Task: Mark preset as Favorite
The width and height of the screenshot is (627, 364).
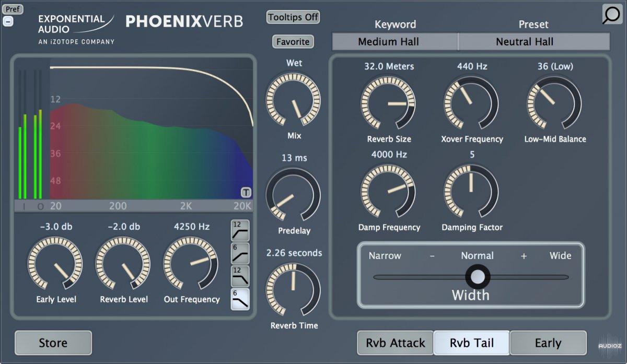Action: click(293, 42)
